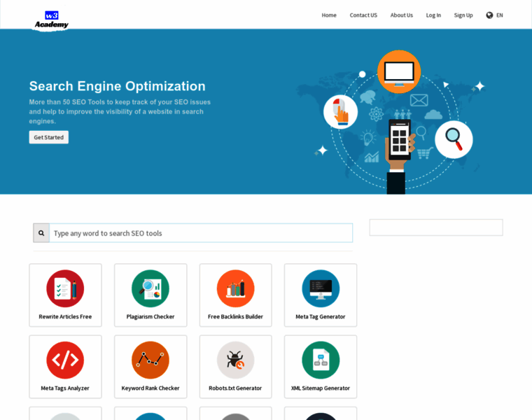
Task: Open the Log In page
Action: point(433,15)
